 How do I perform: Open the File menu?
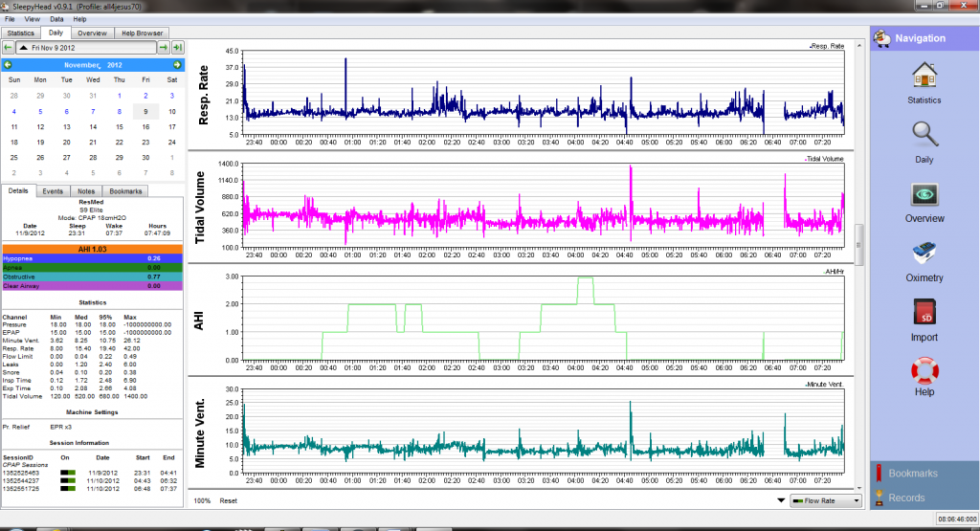pos(10,19)
